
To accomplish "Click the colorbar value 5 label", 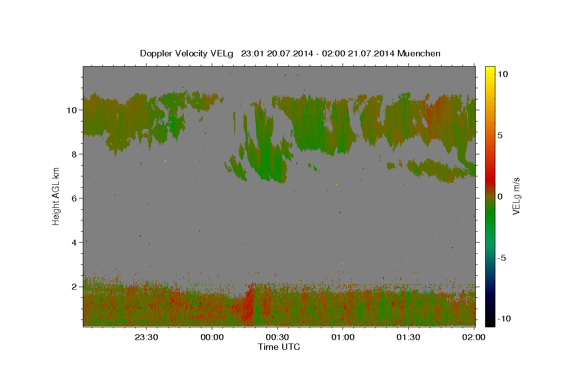I will coord(500,135).
